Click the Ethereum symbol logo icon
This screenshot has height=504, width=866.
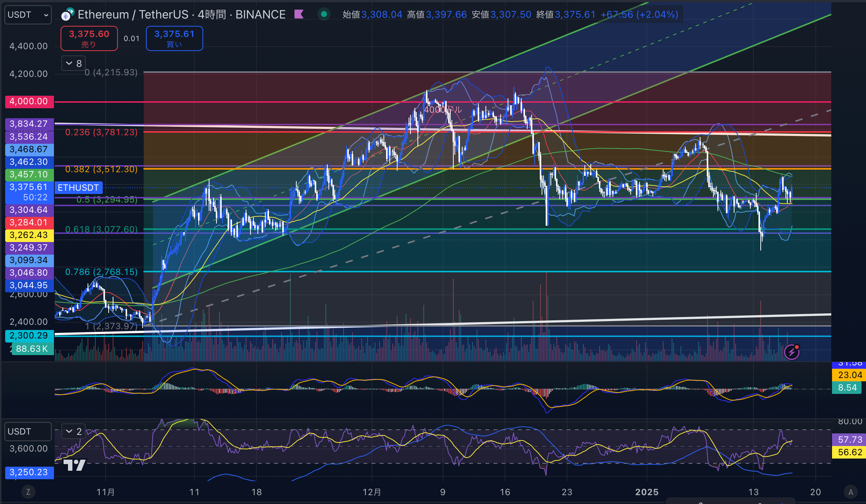coord(67,15)
